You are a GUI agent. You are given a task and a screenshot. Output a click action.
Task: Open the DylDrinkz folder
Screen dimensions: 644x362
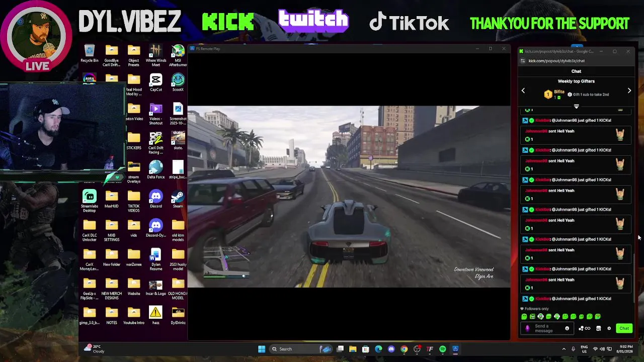(178, 316)
